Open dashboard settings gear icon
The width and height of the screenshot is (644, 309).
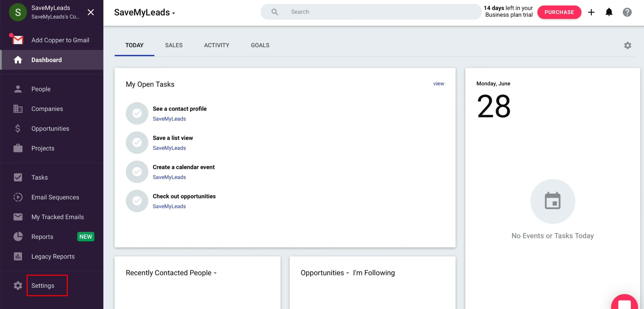click(627, 45)
